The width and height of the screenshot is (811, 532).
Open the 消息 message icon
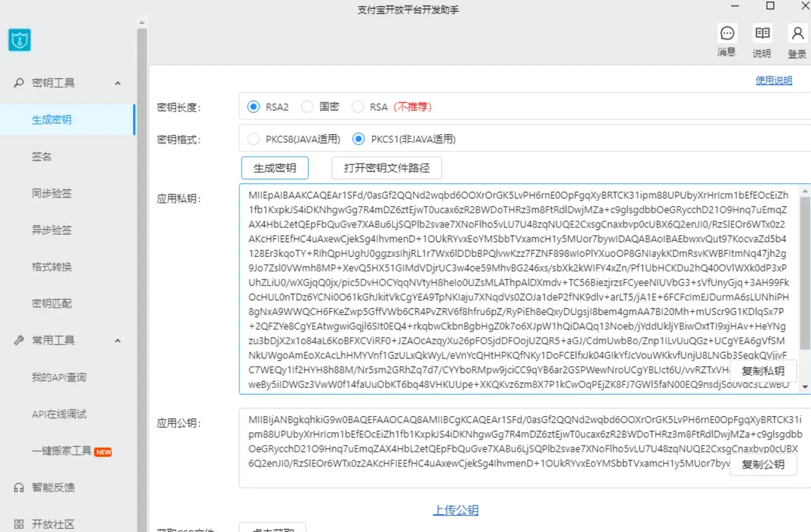point(727,33)
